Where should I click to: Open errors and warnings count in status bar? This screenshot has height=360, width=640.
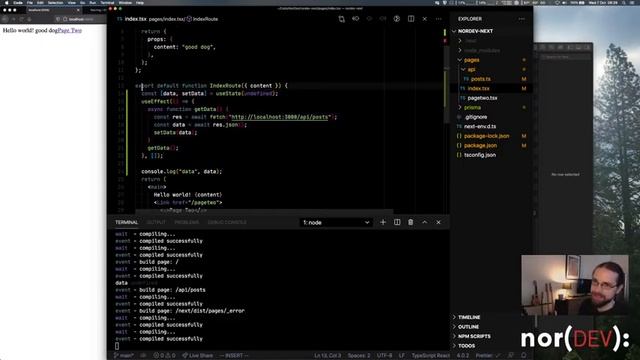tap(164, 356)
